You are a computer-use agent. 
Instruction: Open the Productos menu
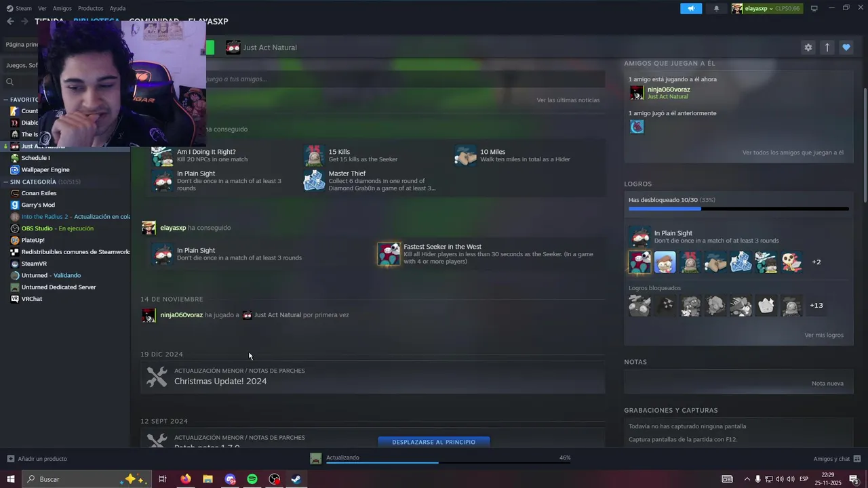pos(91,8)
